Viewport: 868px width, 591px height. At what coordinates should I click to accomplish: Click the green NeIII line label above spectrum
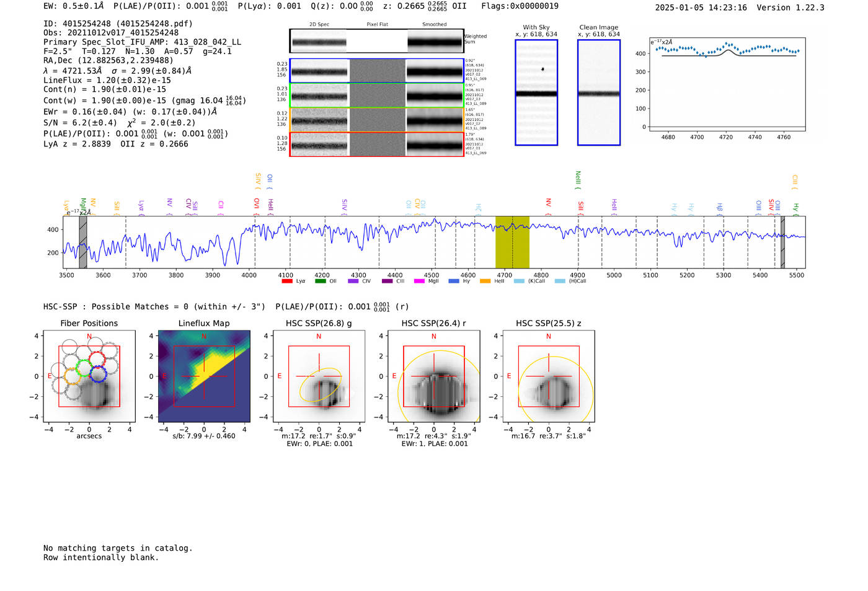click(x=578, y=180)
